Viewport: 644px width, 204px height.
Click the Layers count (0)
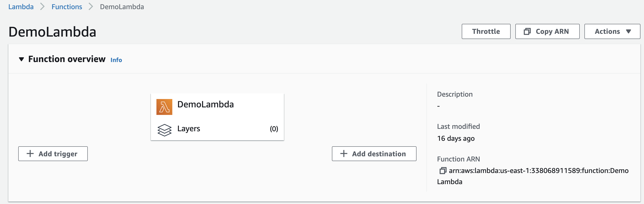click(x=274, y=129)
